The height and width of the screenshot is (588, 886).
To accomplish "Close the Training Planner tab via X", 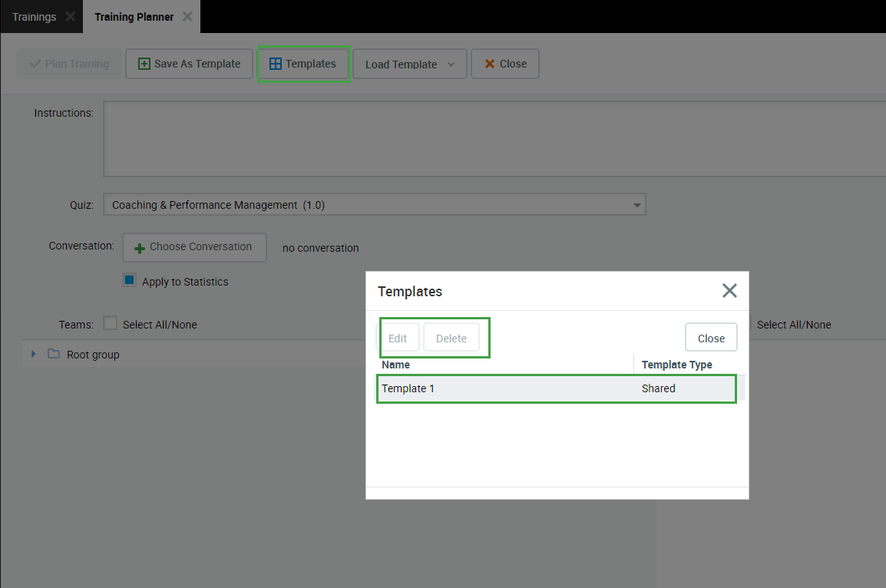I will point(187,16).
